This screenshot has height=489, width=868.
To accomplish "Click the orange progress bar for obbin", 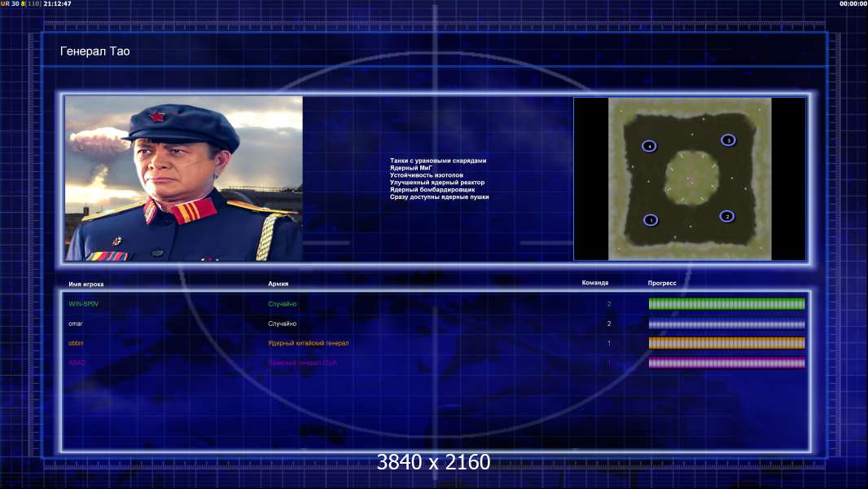I will coord(727,343).
